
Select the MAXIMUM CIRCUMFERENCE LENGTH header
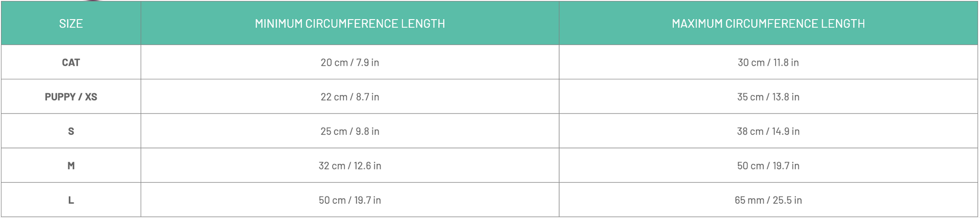coord(768,24)
